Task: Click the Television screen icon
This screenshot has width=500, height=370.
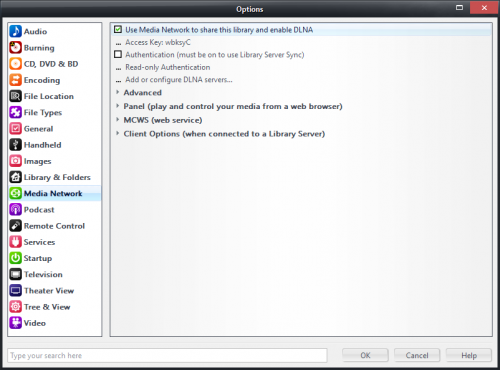Action: coord(16,274)
